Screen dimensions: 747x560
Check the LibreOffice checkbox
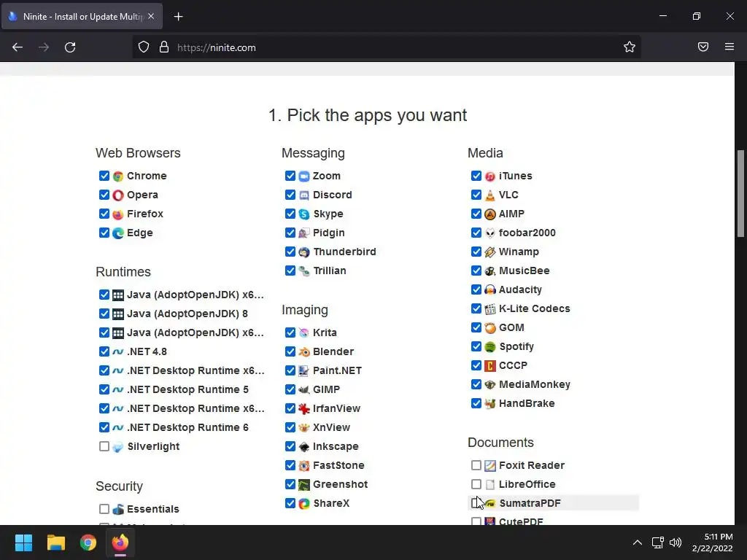pyautogui.click(x=476, y=484)
